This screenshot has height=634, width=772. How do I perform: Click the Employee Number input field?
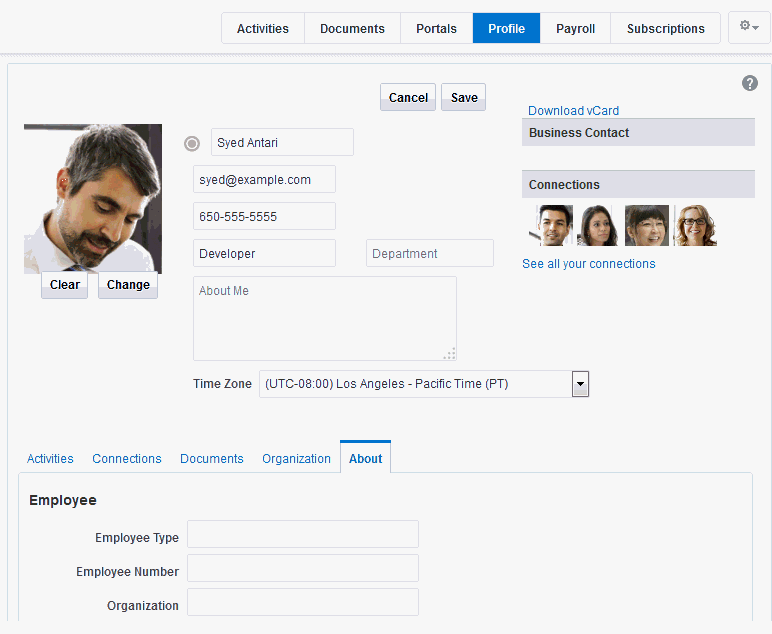click(x=303, y=568)
